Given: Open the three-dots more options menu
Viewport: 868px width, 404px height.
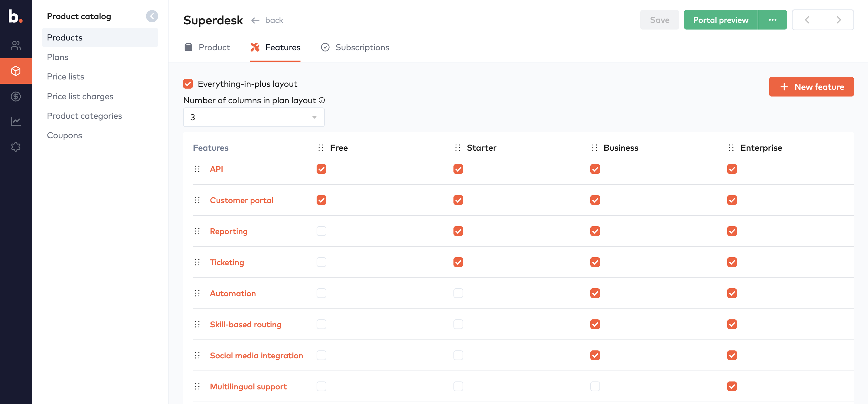Looking at the screenshot, I should pyautogui.click(x=772, y=20).
